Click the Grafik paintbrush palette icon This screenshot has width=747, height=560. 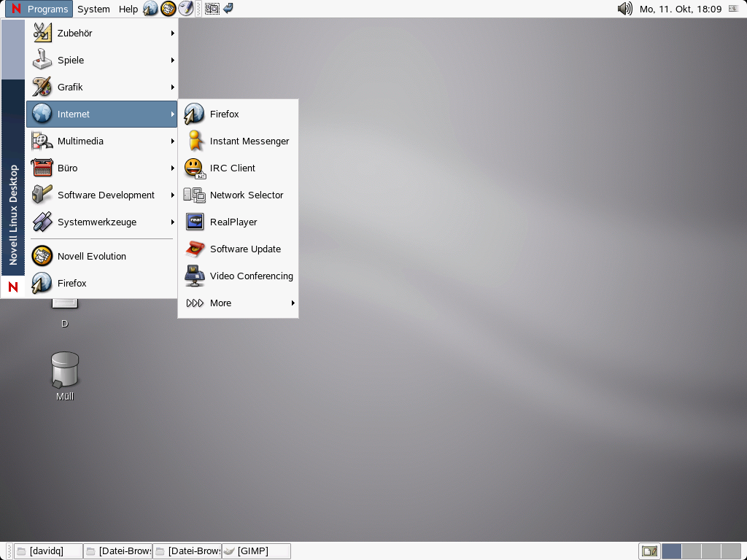point(42,87)
